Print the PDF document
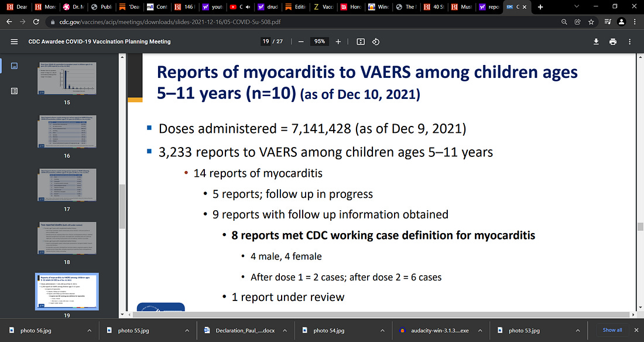 coord(612,42)
